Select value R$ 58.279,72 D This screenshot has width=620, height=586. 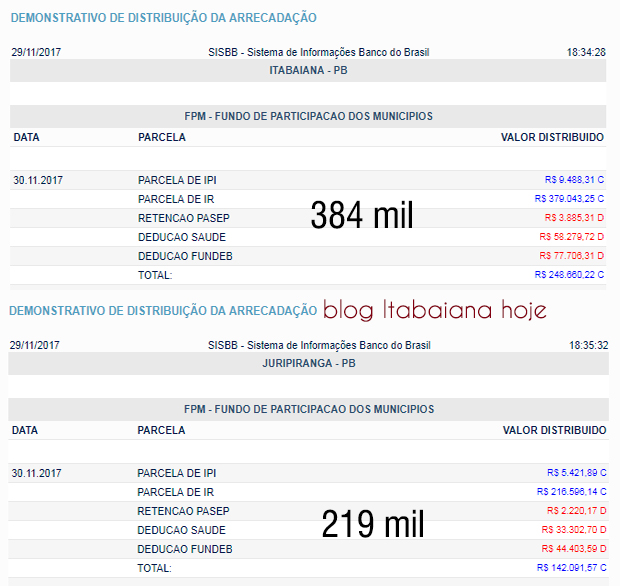(571, 237)
